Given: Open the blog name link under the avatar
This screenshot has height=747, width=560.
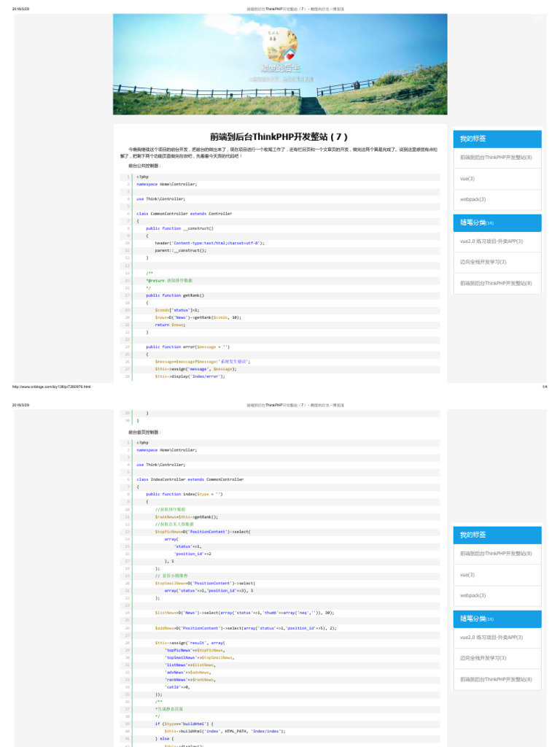Looking at the screenshot, I should coord(280,68).
